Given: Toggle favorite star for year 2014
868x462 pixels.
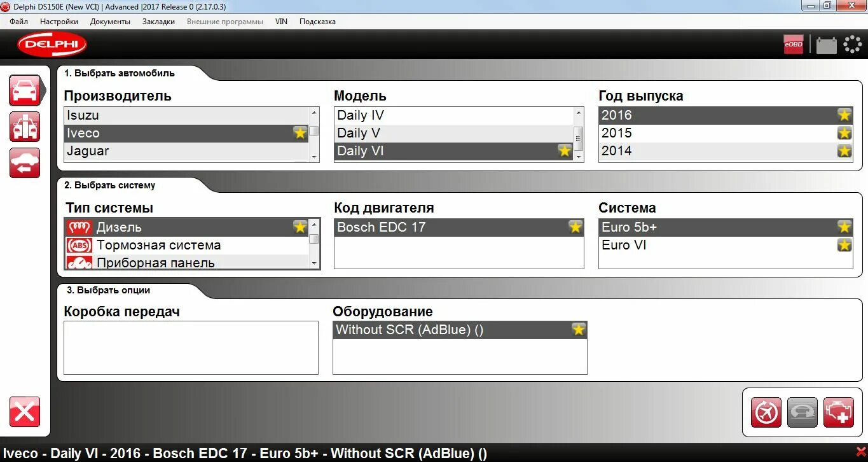Looking at the screenshot, I should (x=844, y=151).
